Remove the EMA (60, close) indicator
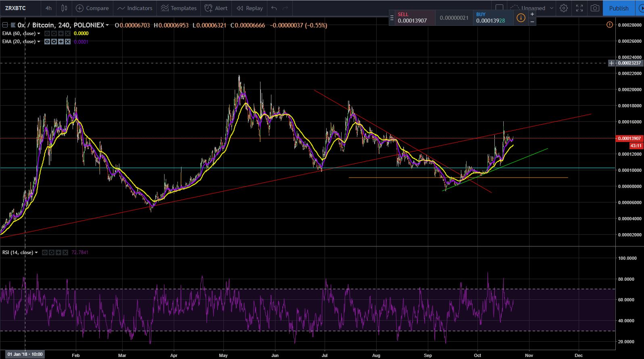This screenshot has height=359, width=644. pos(68,33)
